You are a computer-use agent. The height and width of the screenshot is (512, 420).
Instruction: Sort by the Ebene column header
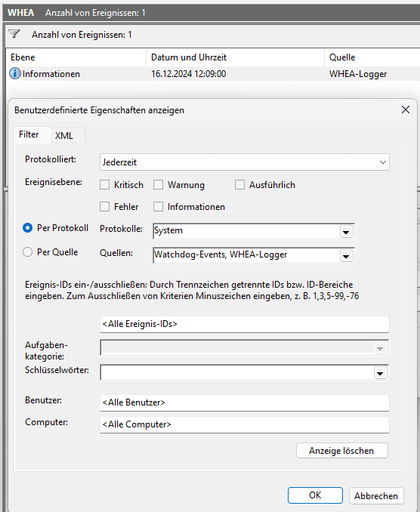[x=76, y=57]
